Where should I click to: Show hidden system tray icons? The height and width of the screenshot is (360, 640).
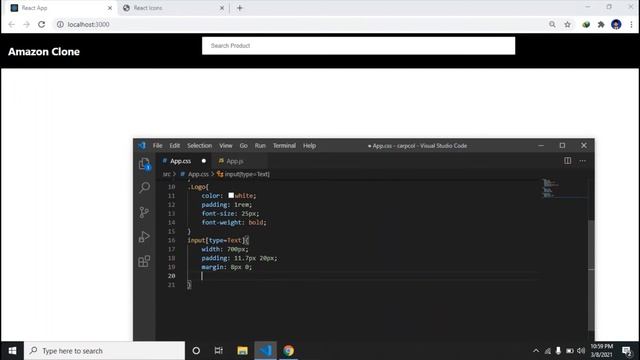click(536, 351)
